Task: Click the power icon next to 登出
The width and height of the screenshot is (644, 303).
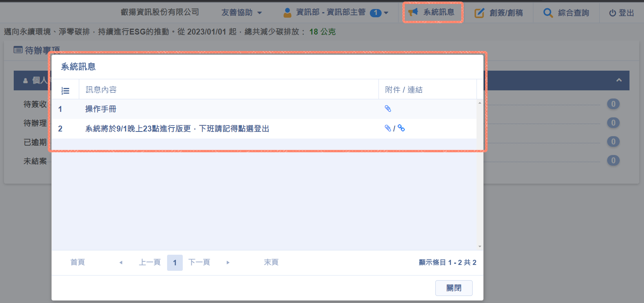Action: (x=612, y=13)
